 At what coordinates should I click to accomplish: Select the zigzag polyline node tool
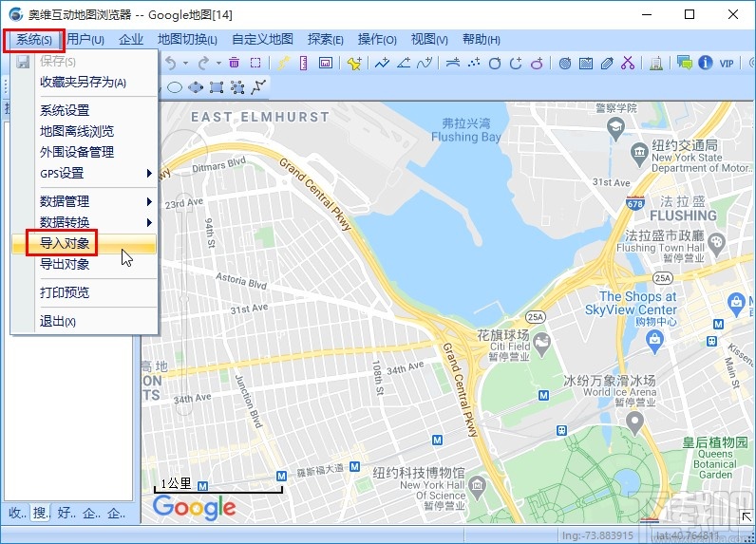(x=259, y=87)
